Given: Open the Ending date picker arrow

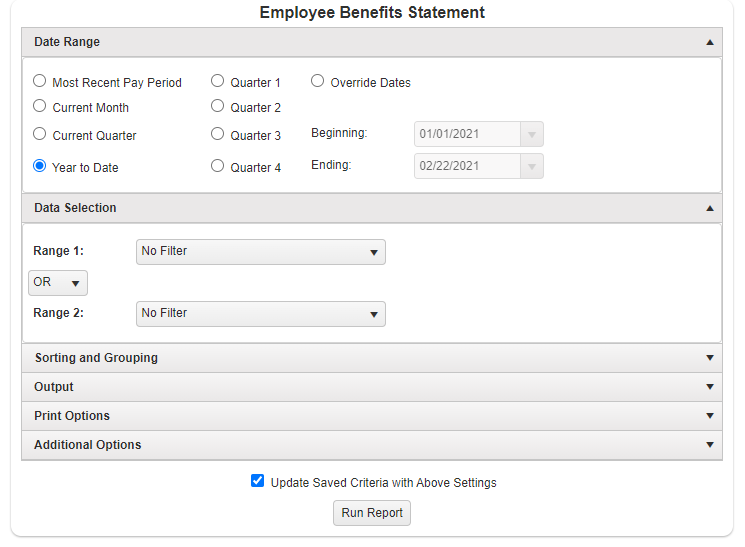Looking at the screenshot, I should point(532,166).
